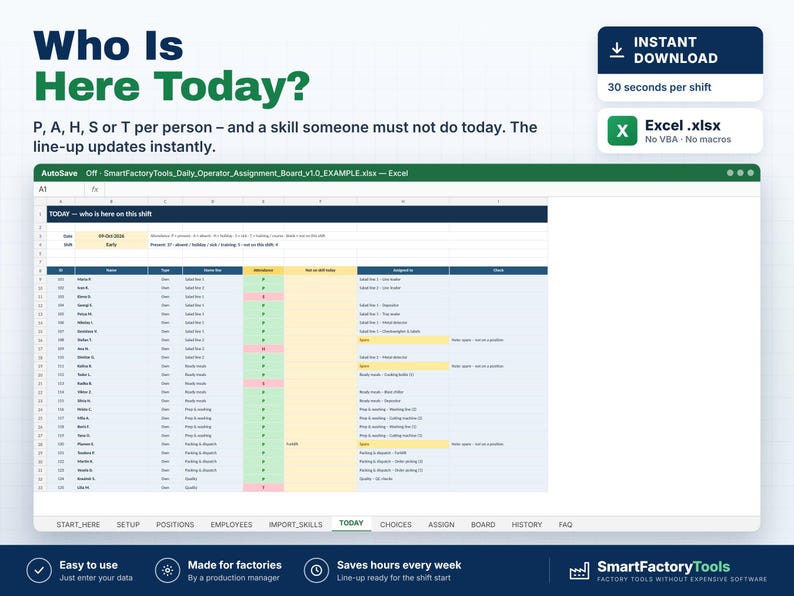Click the 'Name' column header cell
Screen dimensions: 794x596
(x=111, y=270)
